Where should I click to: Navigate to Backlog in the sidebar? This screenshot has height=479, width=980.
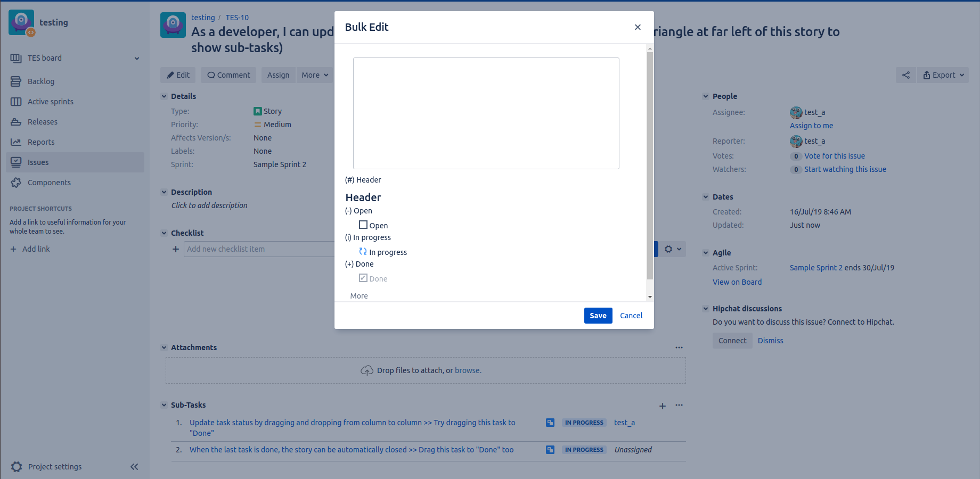tap(17, 81)
